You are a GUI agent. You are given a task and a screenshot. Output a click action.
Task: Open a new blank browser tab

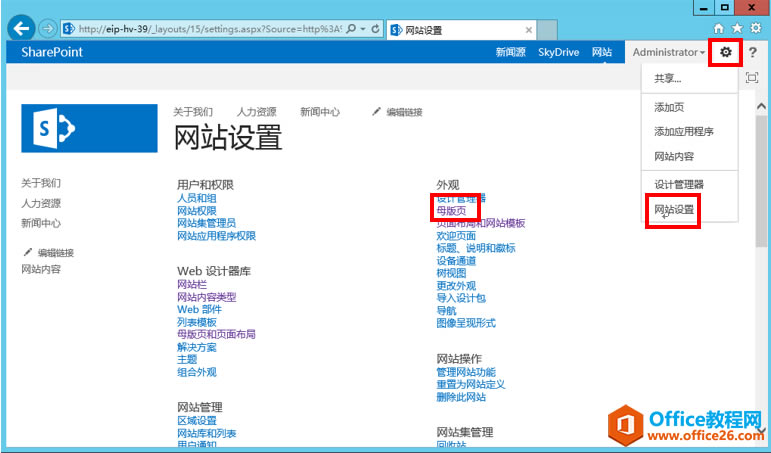(x=547, y=30)
